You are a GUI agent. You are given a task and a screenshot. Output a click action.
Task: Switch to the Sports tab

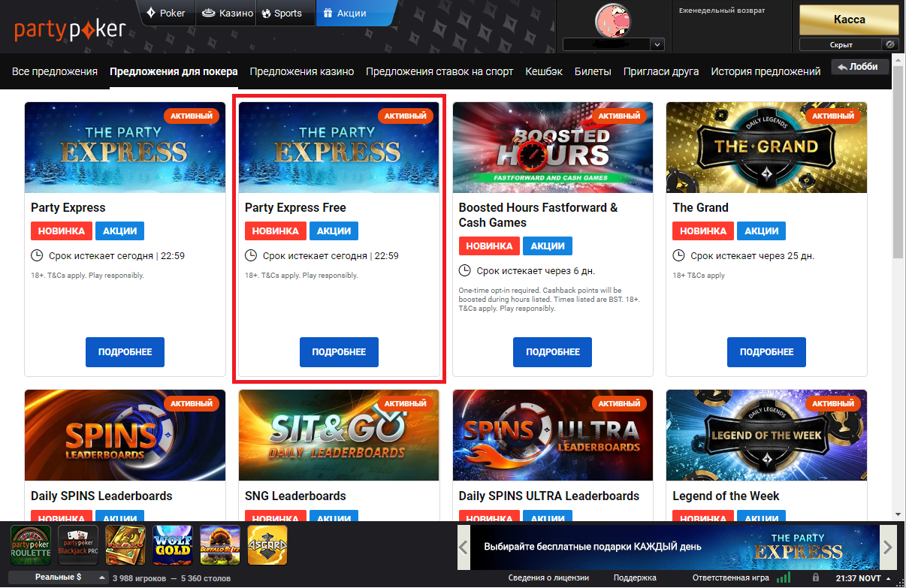[x=285, y=13]
